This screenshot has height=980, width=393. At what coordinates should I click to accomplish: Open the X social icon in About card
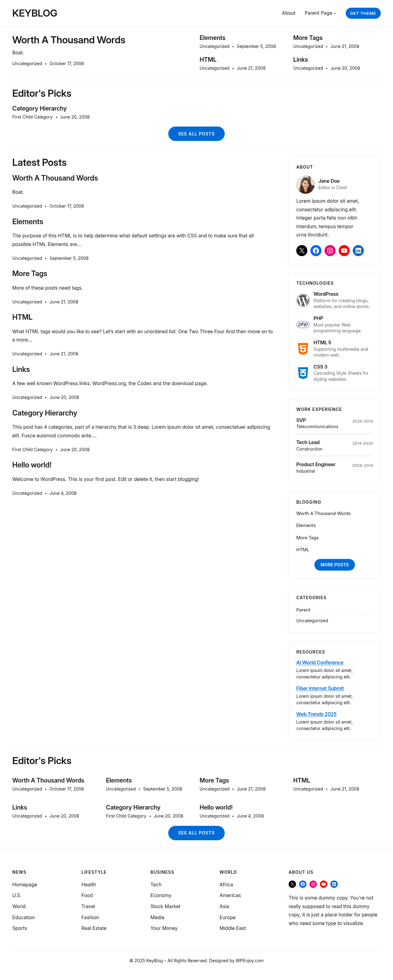[302, 250]
